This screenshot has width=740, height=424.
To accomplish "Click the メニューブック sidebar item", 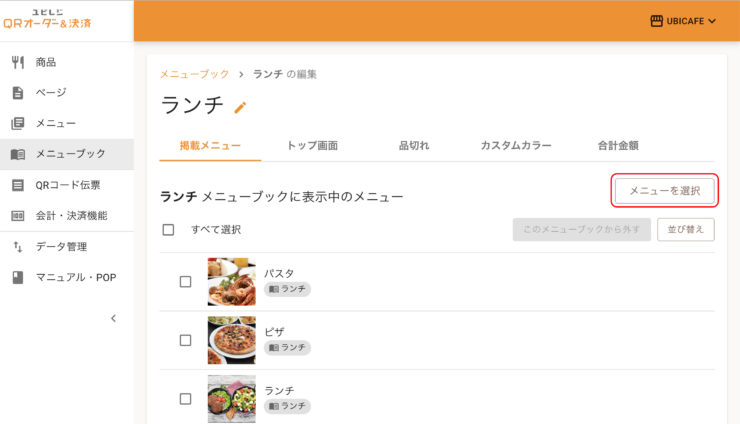I will pyautogui.click(x=67, y=154).
